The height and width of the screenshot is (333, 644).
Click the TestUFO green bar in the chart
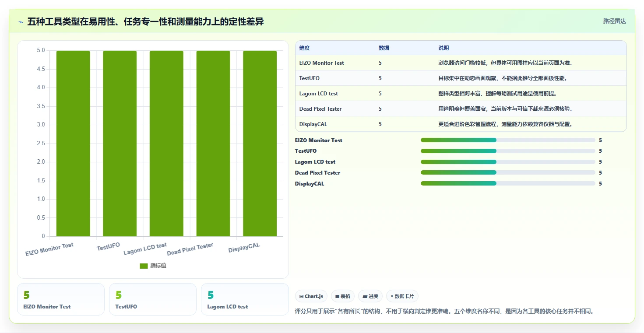tap(120, 144)
